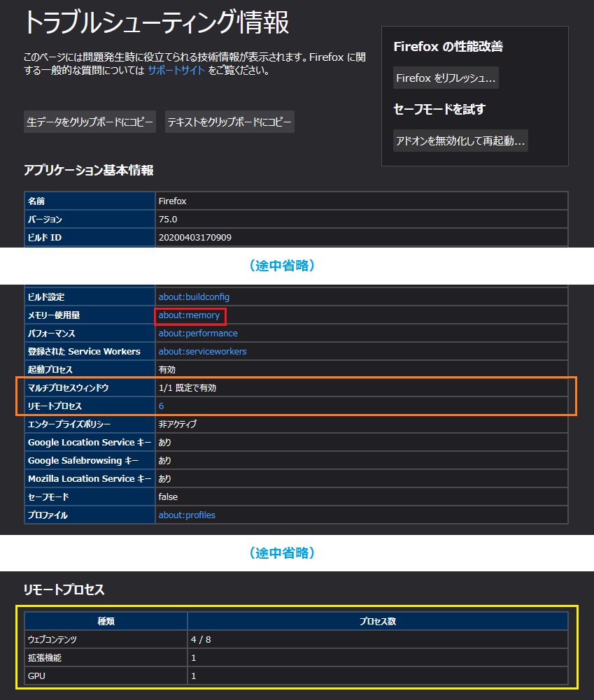The image size is (594, 700).
Task: Click the ビルド設定 row header
Action: tap(90, 297)
